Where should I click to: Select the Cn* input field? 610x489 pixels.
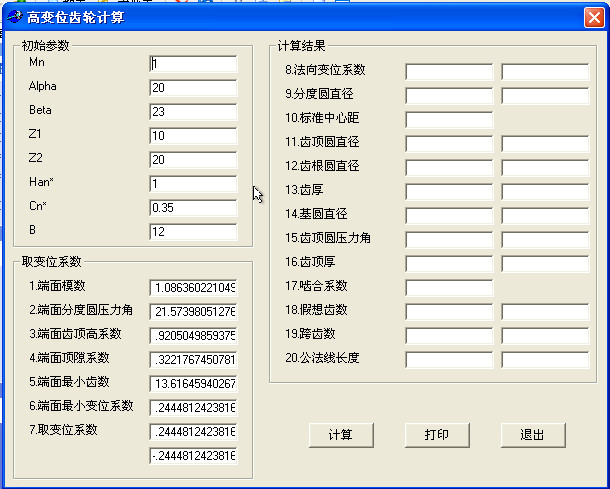click(192, 208)
